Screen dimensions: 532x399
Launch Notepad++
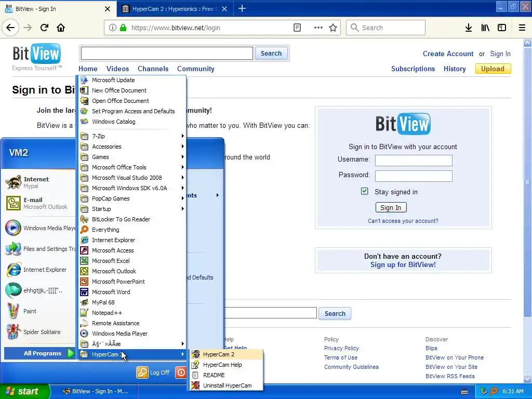(132, 313)
